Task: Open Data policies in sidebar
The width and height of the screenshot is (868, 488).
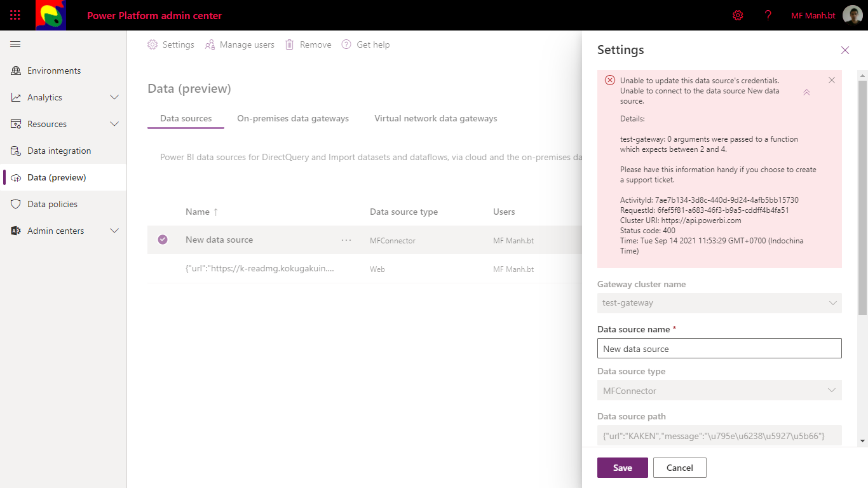Action: tap(64, 204)
